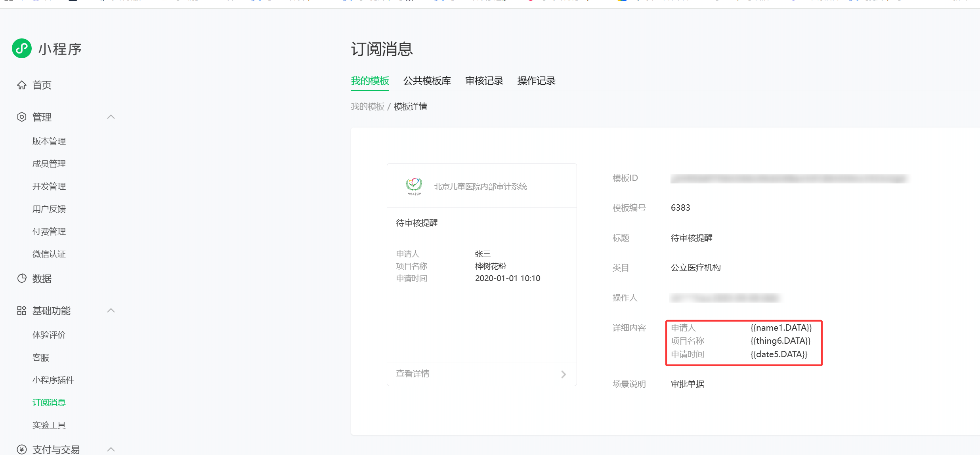Click the green mini program logo icon

22,49
